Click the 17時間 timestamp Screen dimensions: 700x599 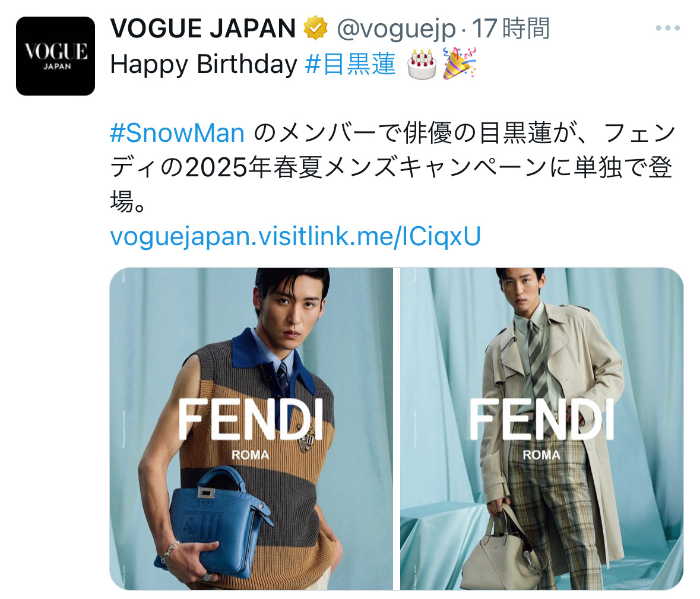[511, 28]
